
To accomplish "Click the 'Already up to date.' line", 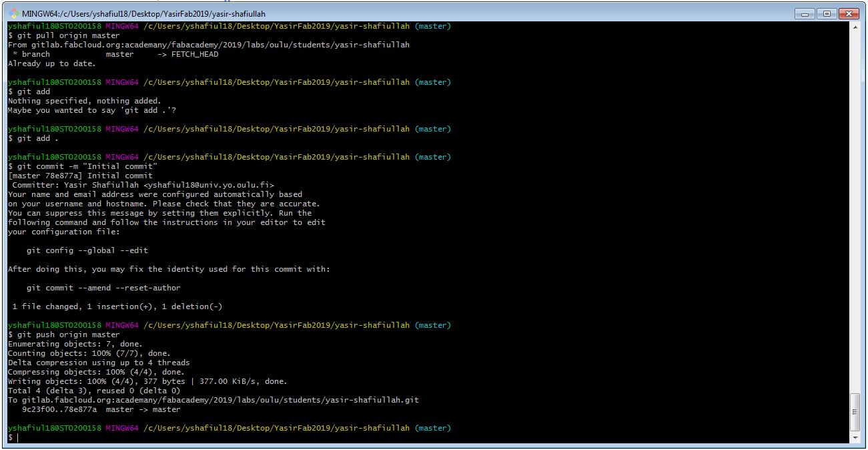I will tap(52, 64).
